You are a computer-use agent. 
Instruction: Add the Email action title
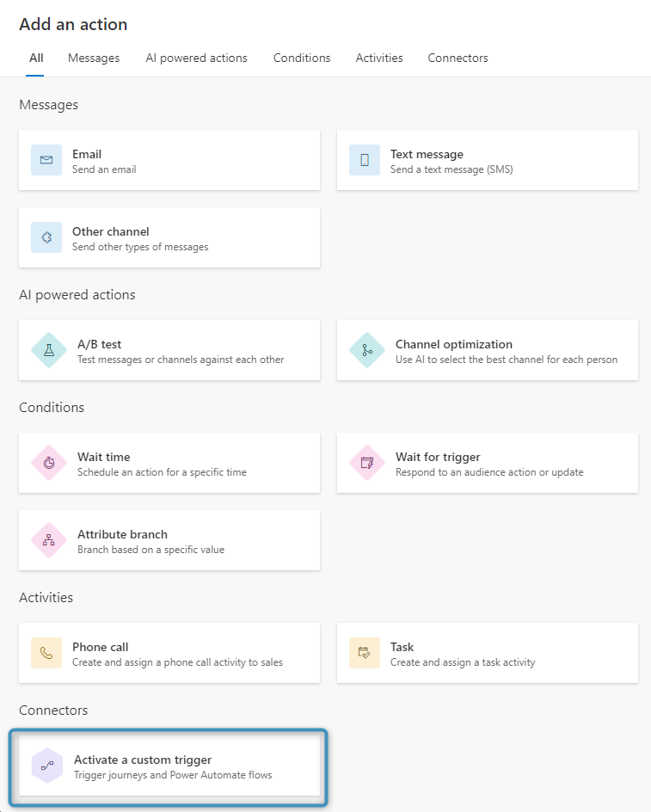click(87, 154)
